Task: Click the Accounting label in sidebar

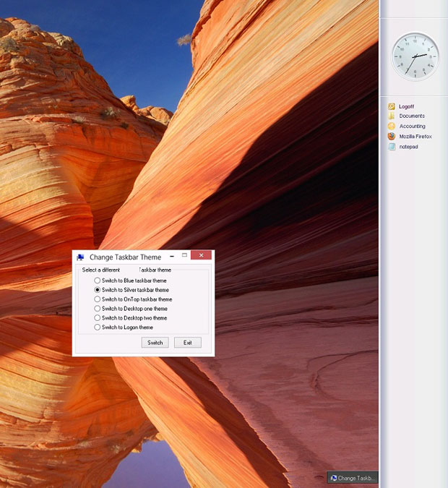Action: tap(412, 126)
